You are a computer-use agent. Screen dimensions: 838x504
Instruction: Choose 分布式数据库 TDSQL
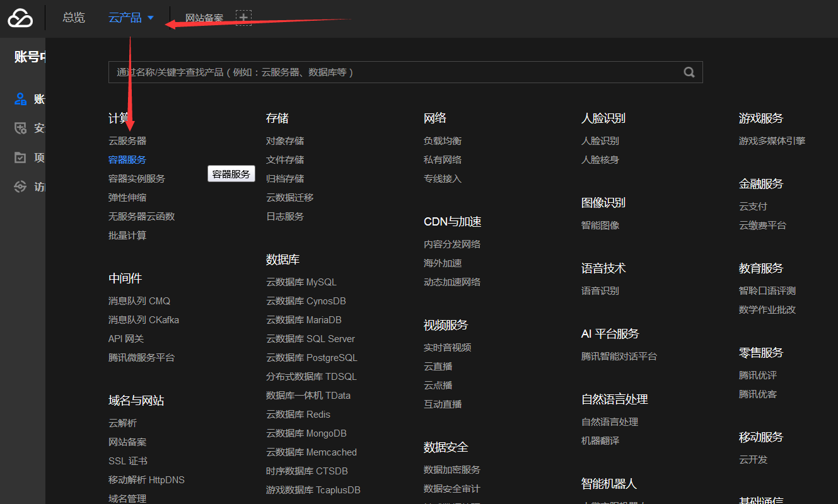311,376
